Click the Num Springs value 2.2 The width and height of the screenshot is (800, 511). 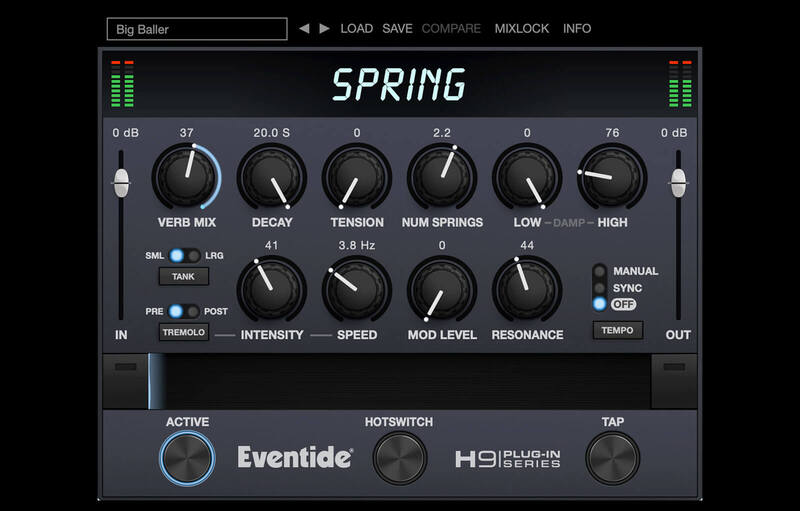pos(442,133)
